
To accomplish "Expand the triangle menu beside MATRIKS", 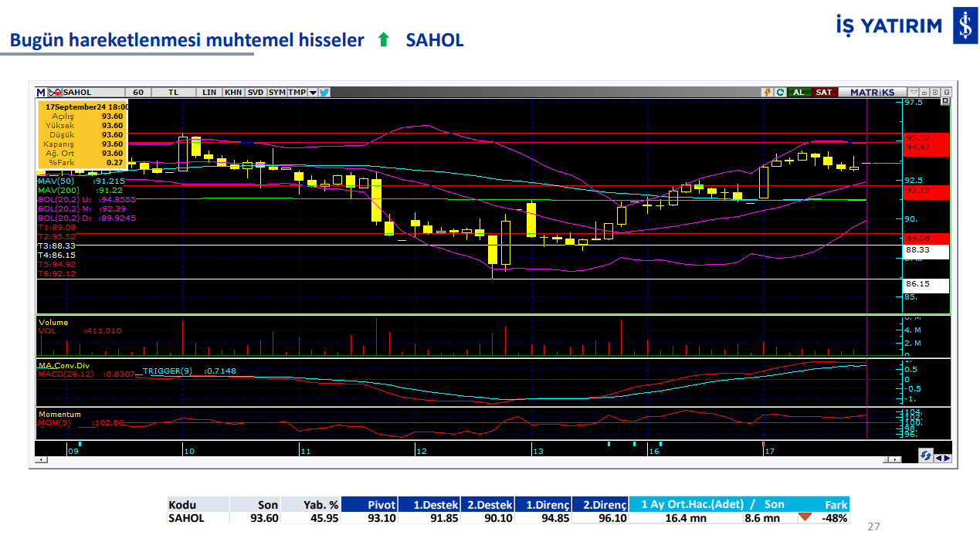I will [914, 92].
